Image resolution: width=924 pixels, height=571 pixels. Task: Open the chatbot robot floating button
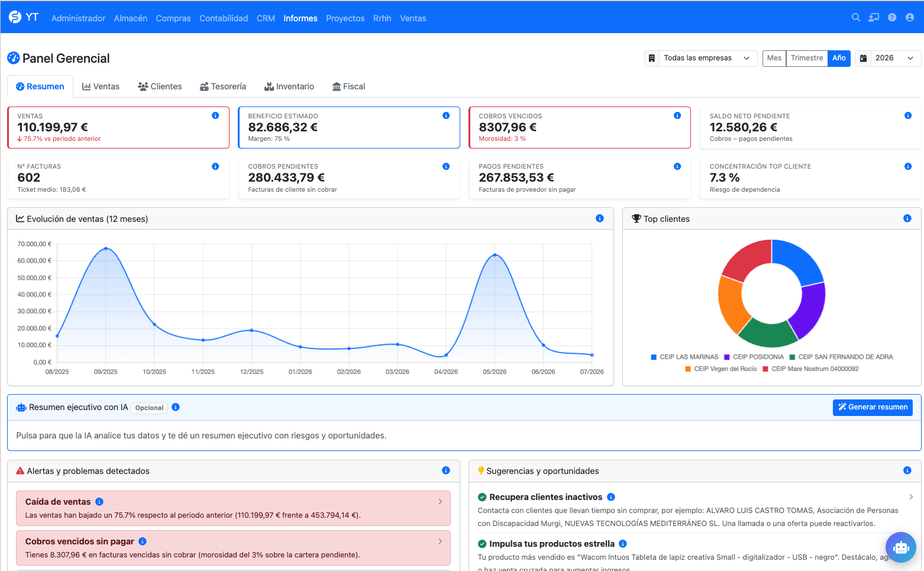tap(901, 547)
